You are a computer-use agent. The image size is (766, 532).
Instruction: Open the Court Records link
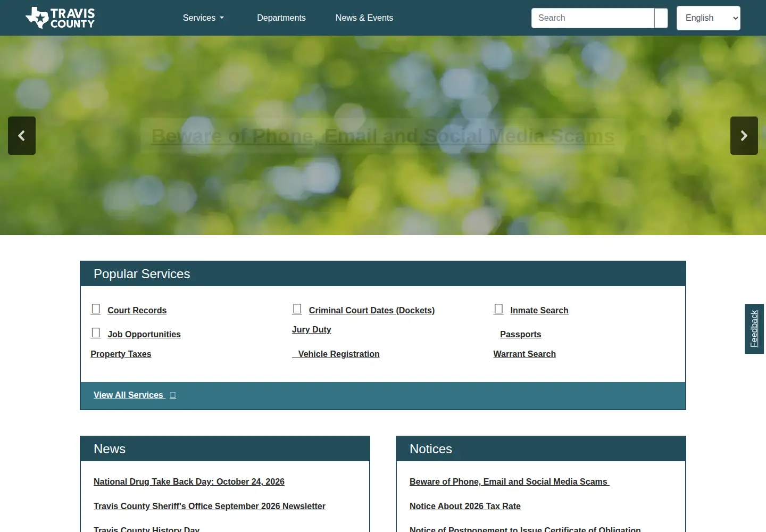137,310
